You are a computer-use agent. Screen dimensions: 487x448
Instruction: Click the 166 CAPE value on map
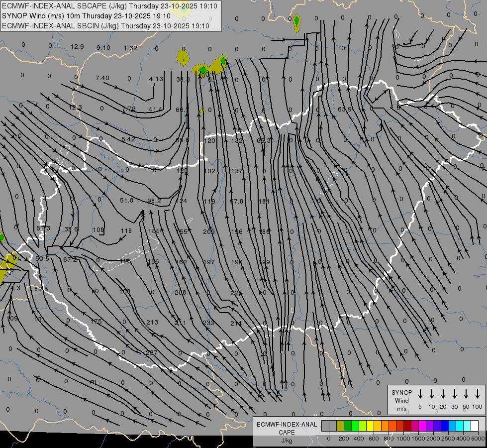(x=153, y=261)
